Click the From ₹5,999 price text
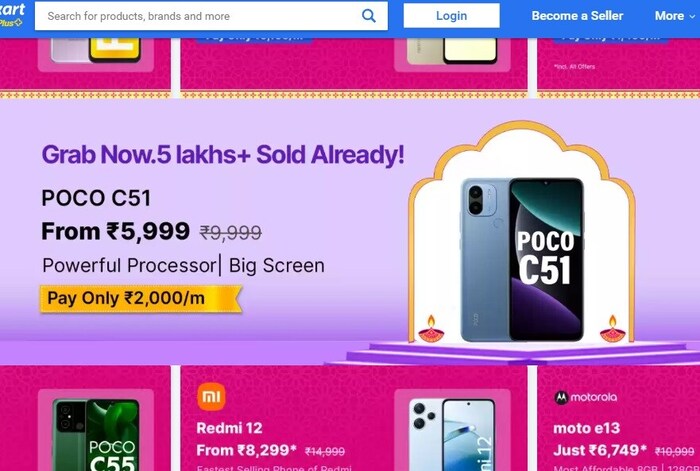Viewport: 700px width, 471px height. click(x=115, y=231)
